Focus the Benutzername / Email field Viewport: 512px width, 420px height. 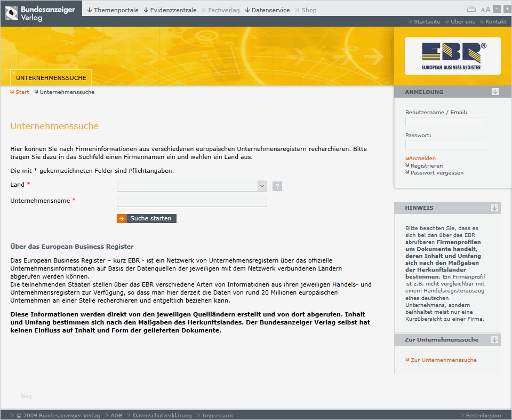[x=445, y=122]
